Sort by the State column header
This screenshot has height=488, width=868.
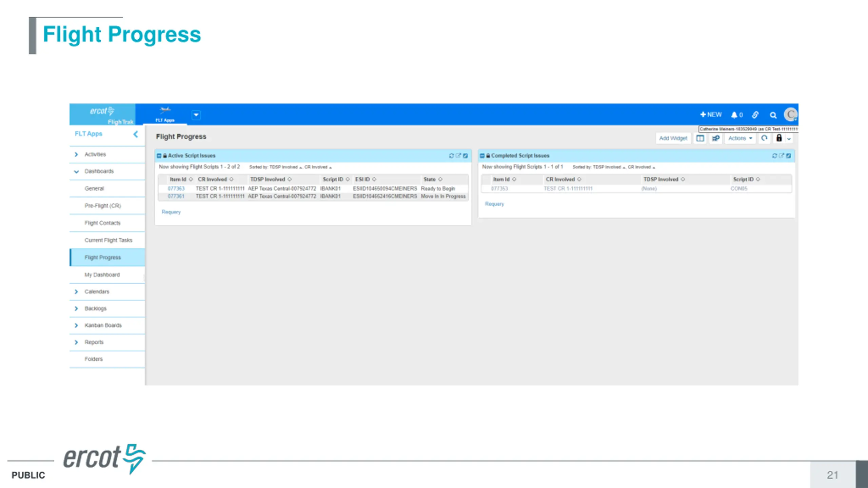pos(433,179)
